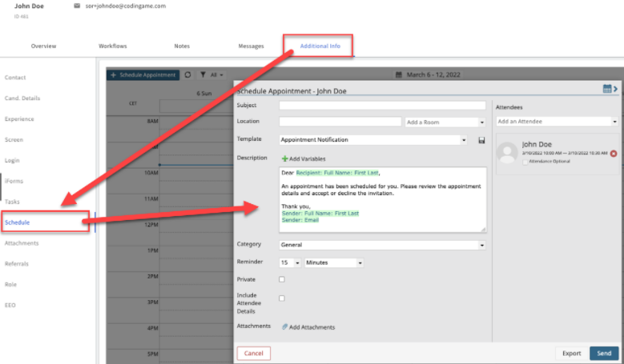Click the Schedule Appointment button
Screen dimensions: 624x364
(x=143, y=74)
